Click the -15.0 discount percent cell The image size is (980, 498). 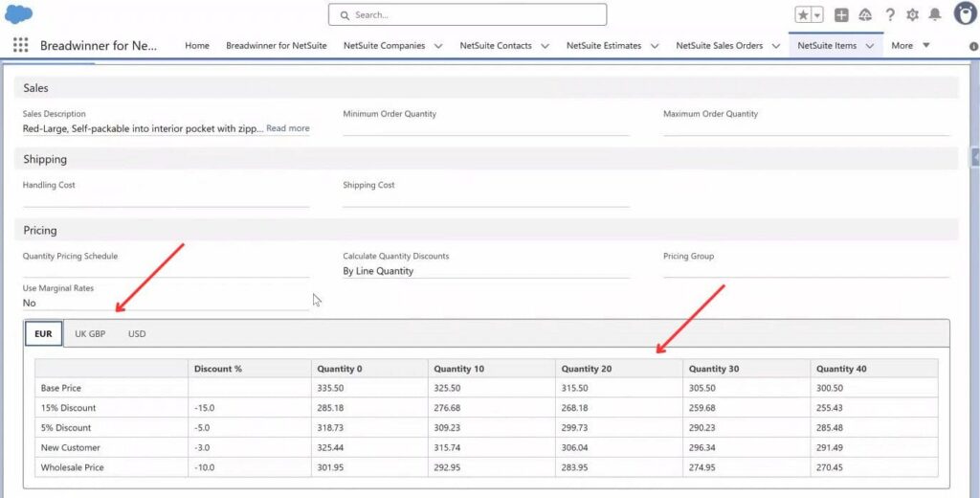point(250,408)
